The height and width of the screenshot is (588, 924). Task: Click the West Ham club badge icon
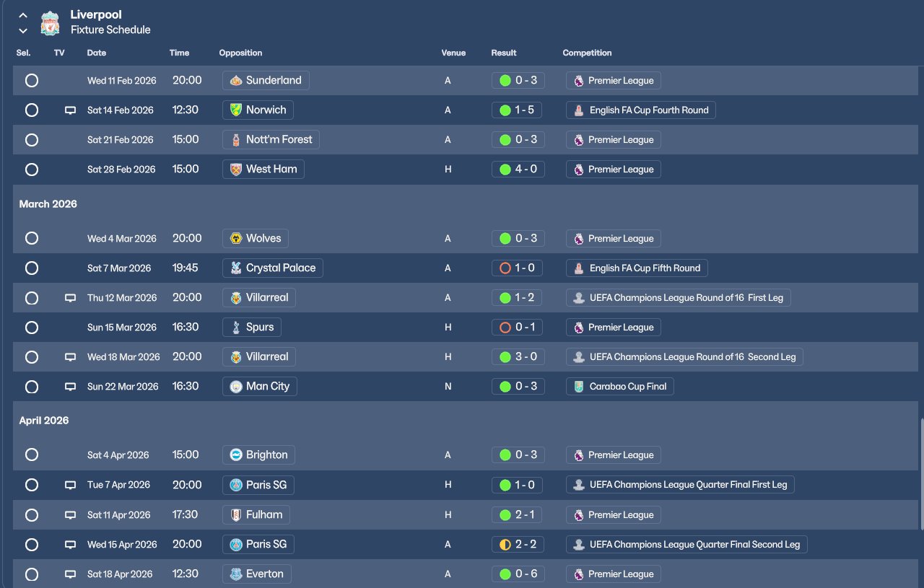(x=235, y=170)
